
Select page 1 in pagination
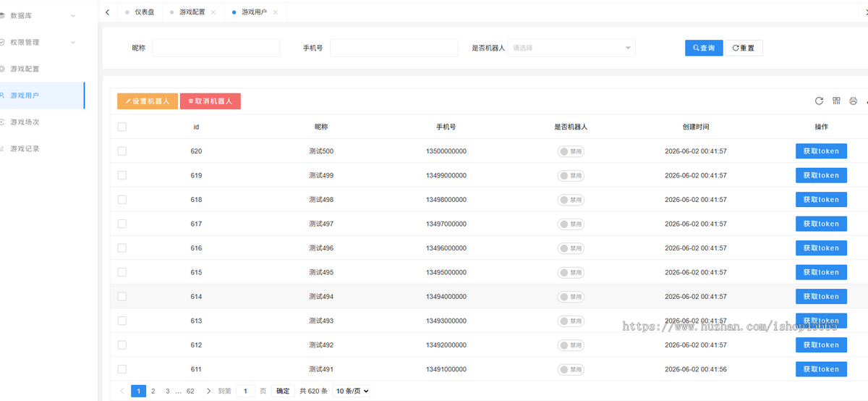pos(138,391)
